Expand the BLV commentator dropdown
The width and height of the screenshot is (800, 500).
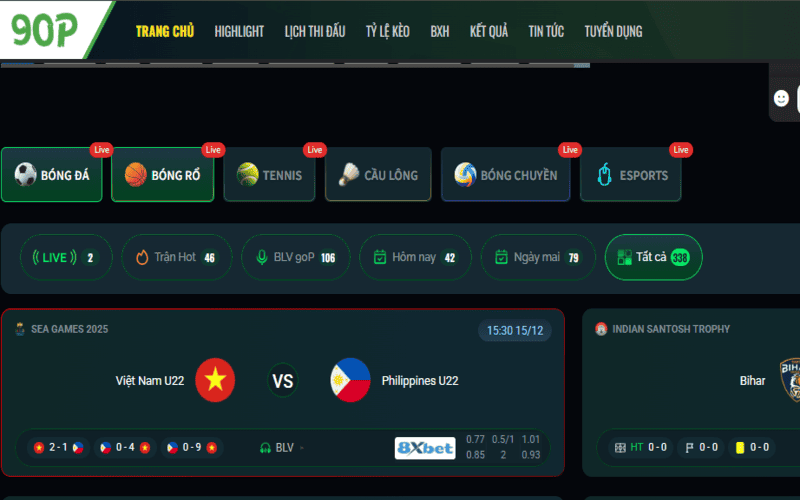click(283, 448)
